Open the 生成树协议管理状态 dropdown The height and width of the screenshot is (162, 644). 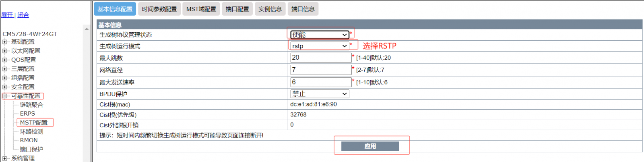[320, 35]
